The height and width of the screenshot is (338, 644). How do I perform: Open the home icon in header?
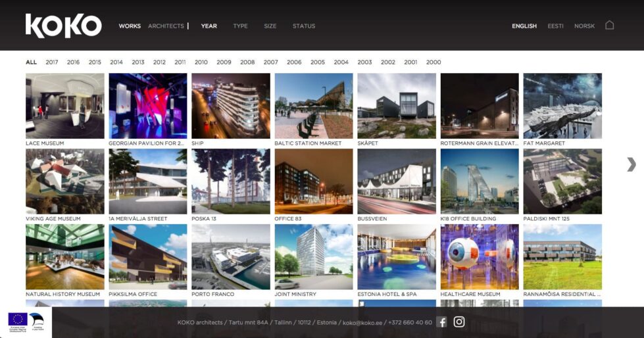pyautogui.click(x=609, y=26)
